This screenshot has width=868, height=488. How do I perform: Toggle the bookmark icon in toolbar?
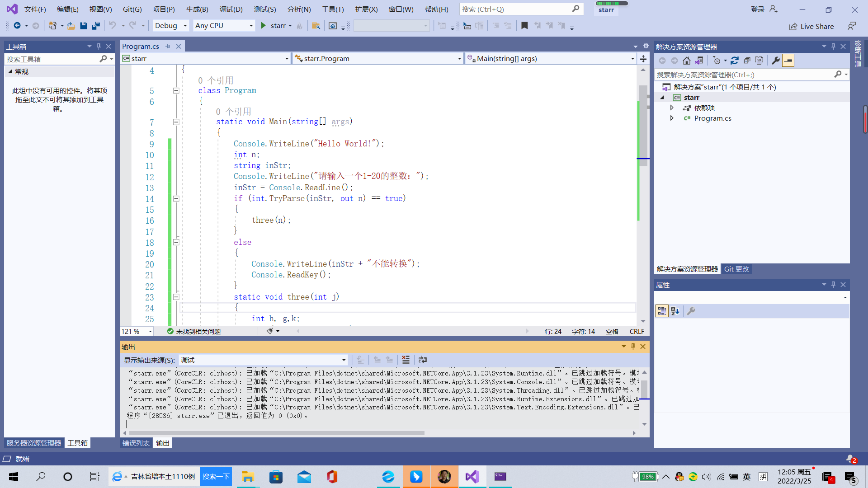[524, 26]
